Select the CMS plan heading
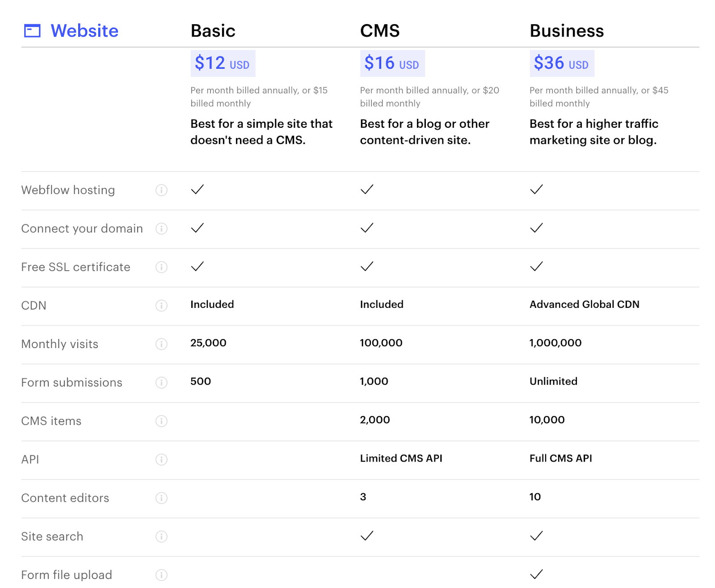Viewport: 715px width, 588px height. point(380,31)
